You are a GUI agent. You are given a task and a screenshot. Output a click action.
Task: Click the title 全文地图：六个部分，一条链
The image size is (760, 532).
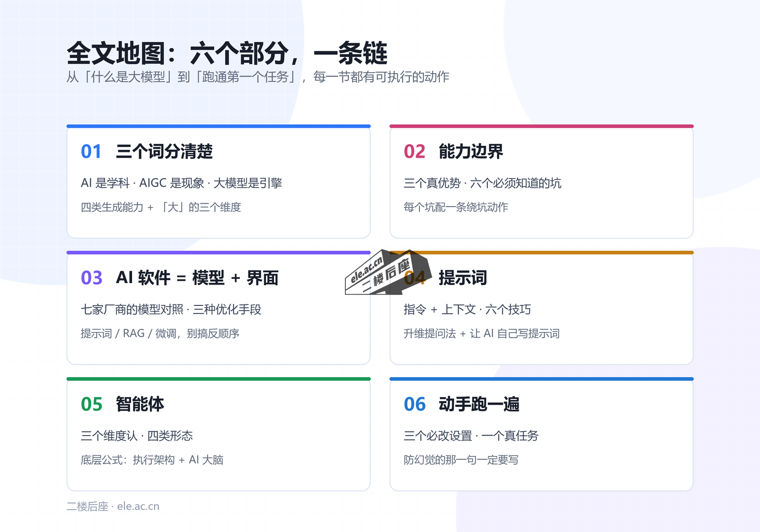(x=227, y=53)
